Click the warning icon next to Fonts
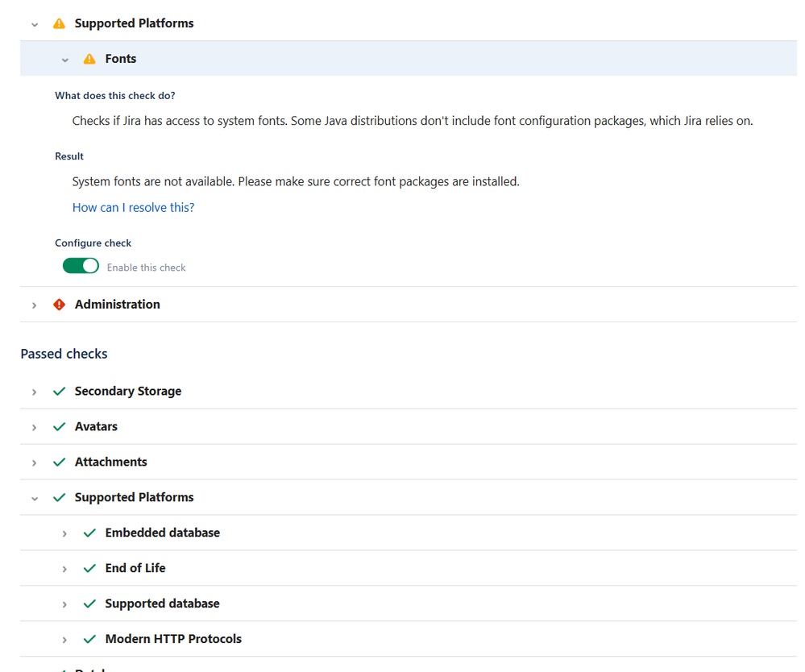 coord(89,58)
